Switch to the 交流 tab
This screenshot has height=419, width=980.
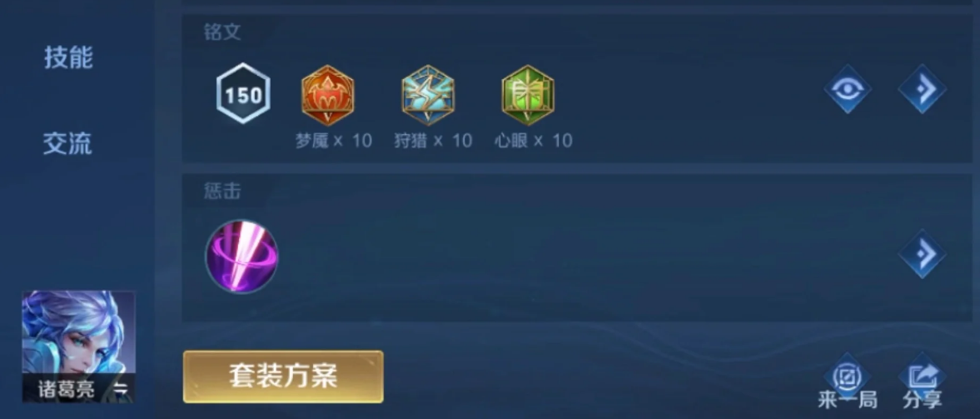[x=67, y=143]
